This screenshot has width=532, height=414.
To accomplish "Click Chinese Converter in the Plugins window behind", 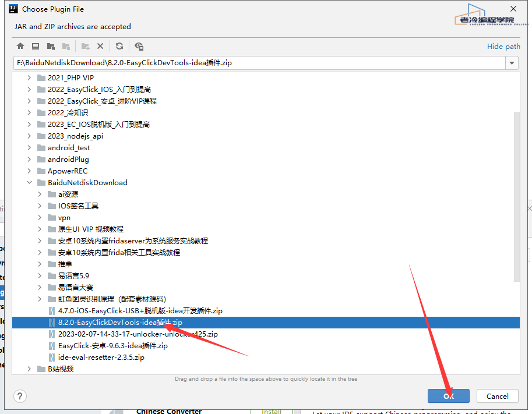I will pos(169,411).
